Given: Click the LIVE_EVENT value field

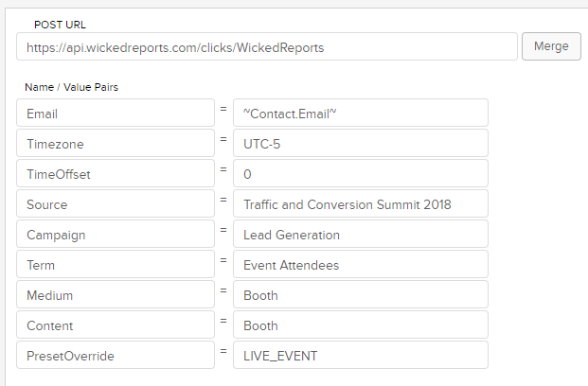Looking at the screenshot, I should coord(360,355).
